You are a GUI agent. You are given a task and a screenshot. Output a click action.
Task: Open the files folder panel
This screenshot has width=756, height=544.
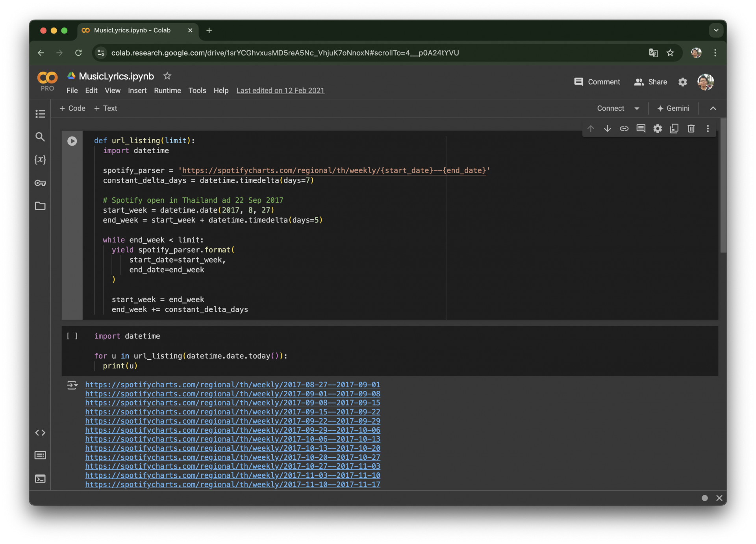click(x=40, y=206)
